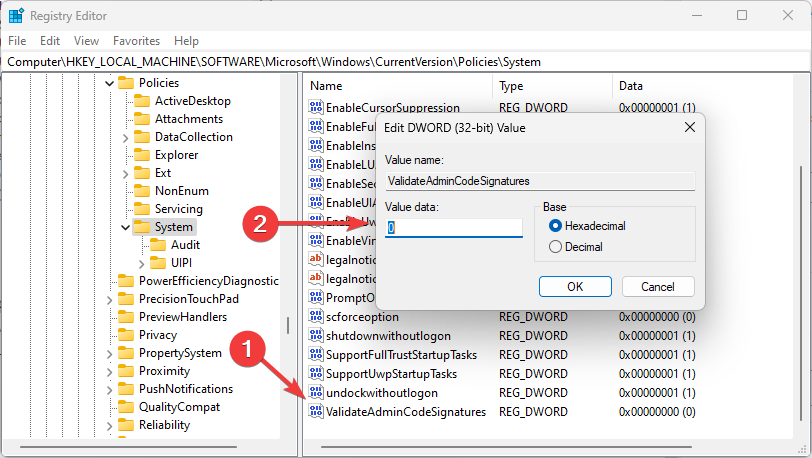
Task: Expand the Ext tree node
Action: pos(125,174)
